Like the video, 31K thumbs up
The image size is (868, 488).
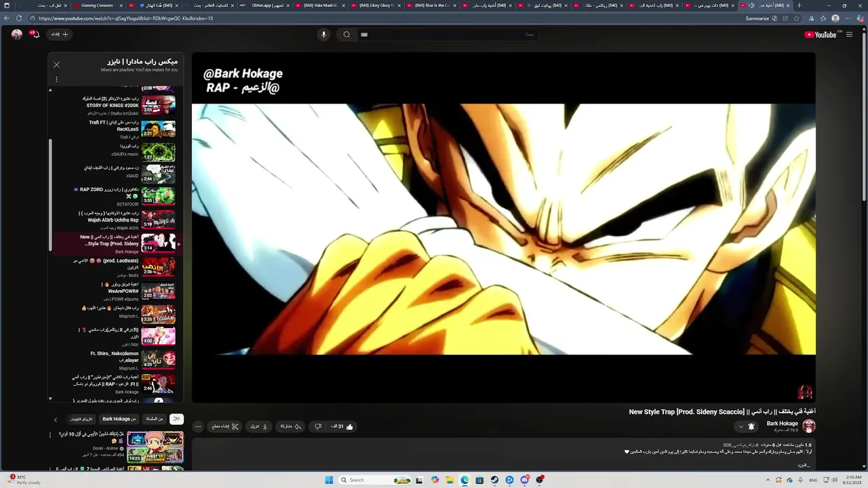coord(342,426)
